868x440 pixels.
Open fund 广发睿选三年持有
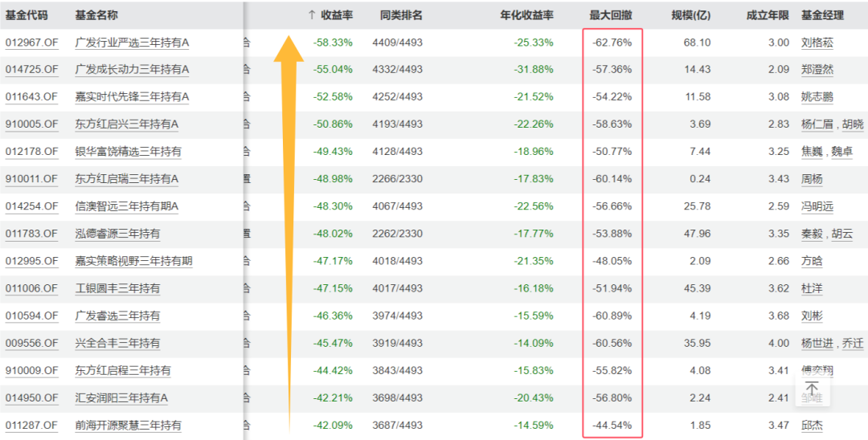117,316
